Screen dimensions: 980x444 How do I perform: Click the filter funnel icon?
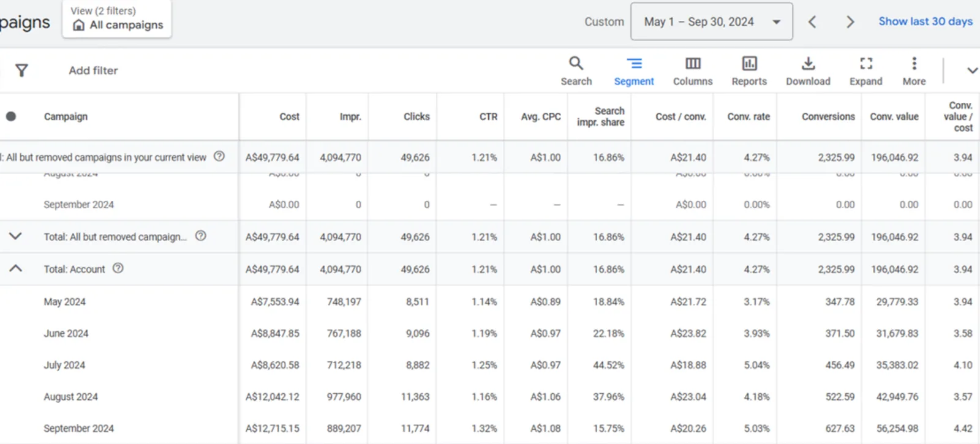pyautogui.click(x=21, y=70)
